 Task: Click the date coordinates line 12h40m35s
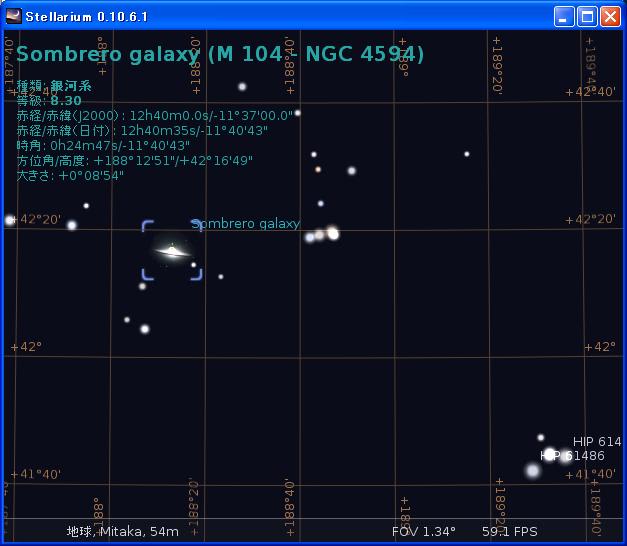tap(142, 131)
